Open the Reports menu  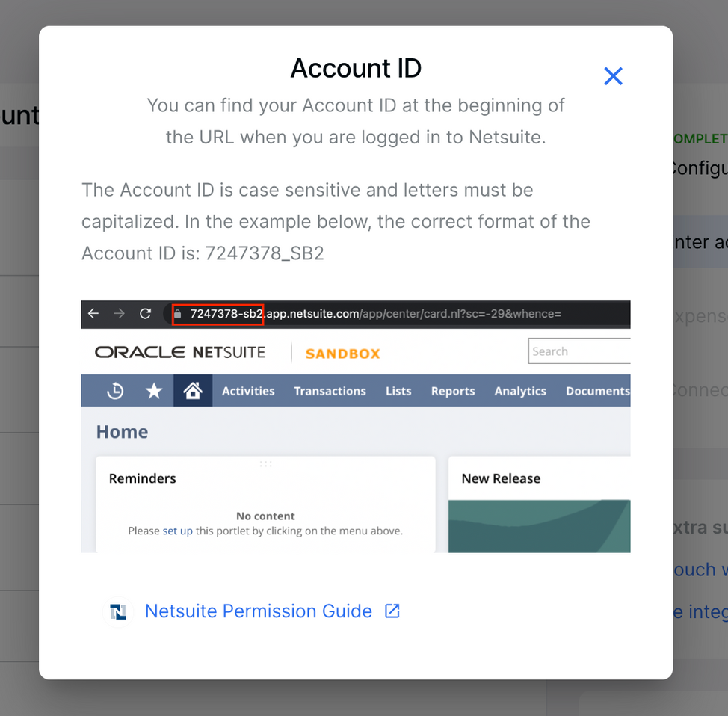(x=453, y=391)
